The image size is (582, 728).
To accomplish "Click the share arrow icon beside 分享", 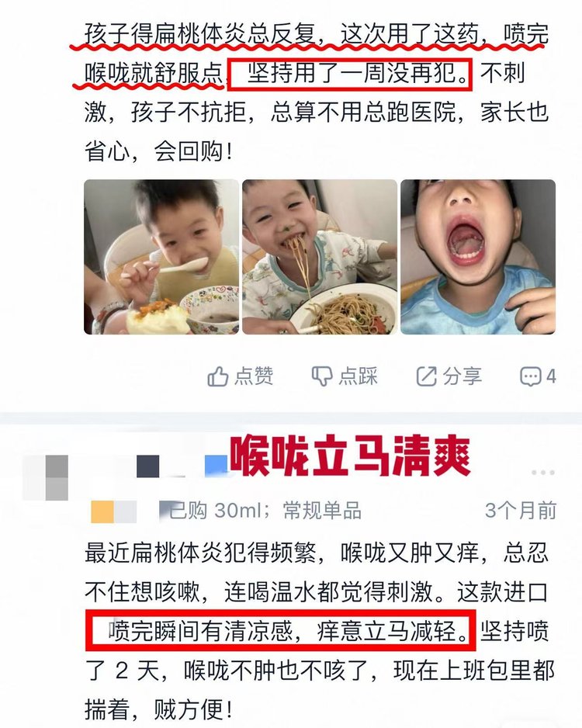I will 426,376.
